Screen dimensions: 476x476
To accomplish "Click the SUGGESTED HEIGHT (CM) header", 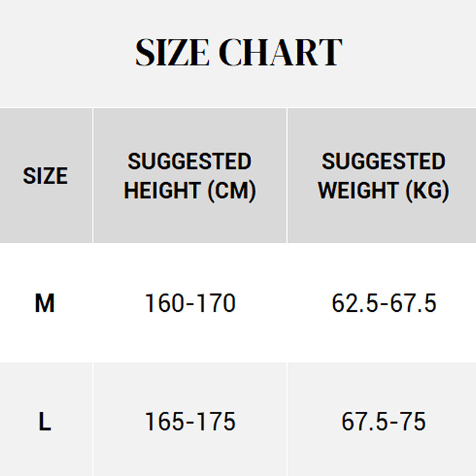I will coord(190,176).
